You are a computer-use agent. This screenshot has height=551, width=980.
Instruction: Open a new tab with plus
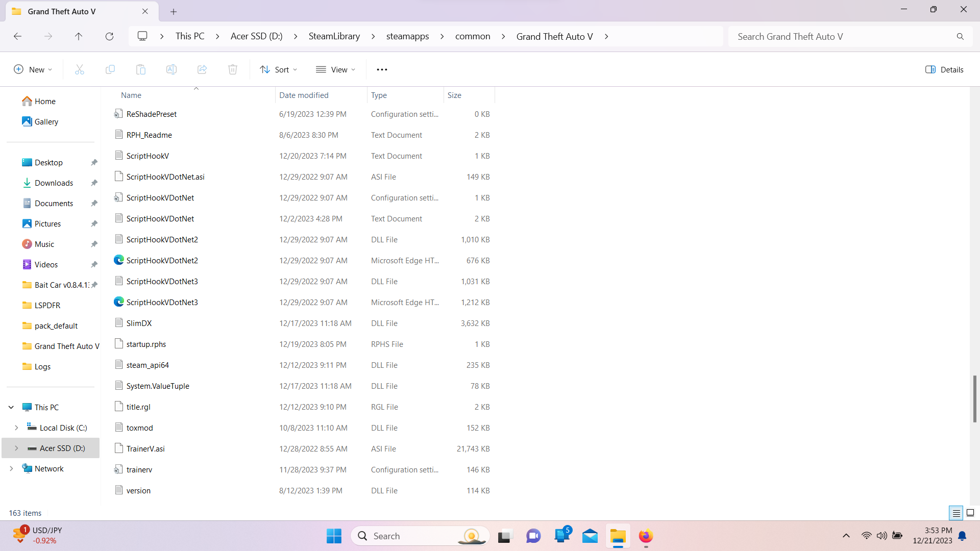pos(174,11)
